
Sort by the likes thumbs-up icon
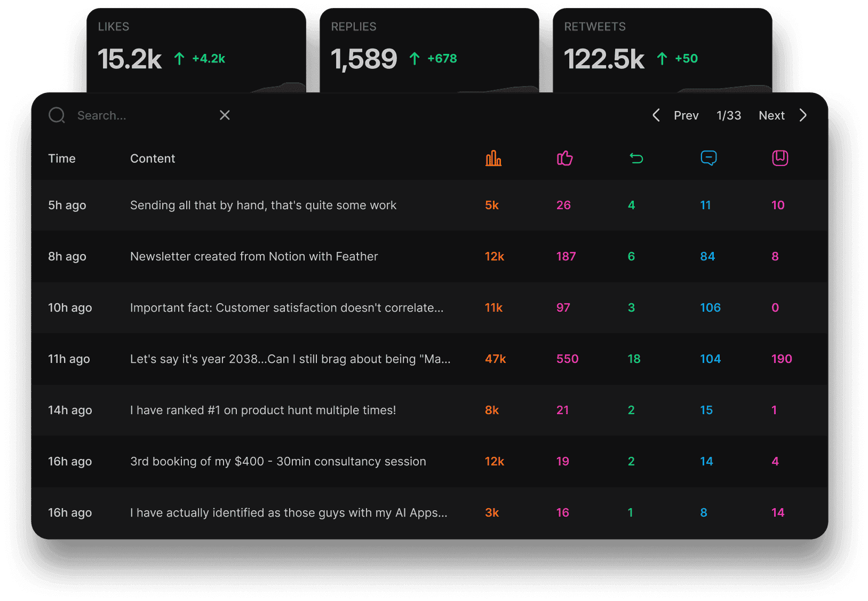[x=565, y=158]
